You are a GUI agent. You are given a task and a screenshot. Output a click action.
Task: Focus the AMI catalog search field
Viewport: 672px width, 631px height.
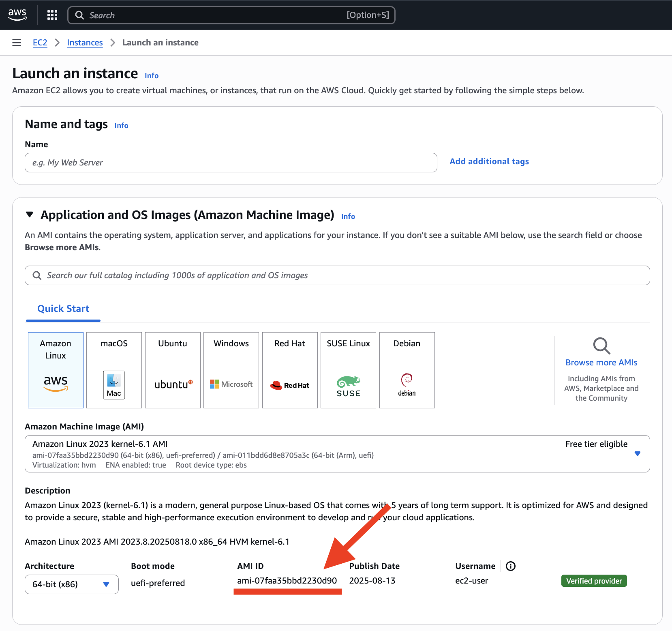pos(337,275)
